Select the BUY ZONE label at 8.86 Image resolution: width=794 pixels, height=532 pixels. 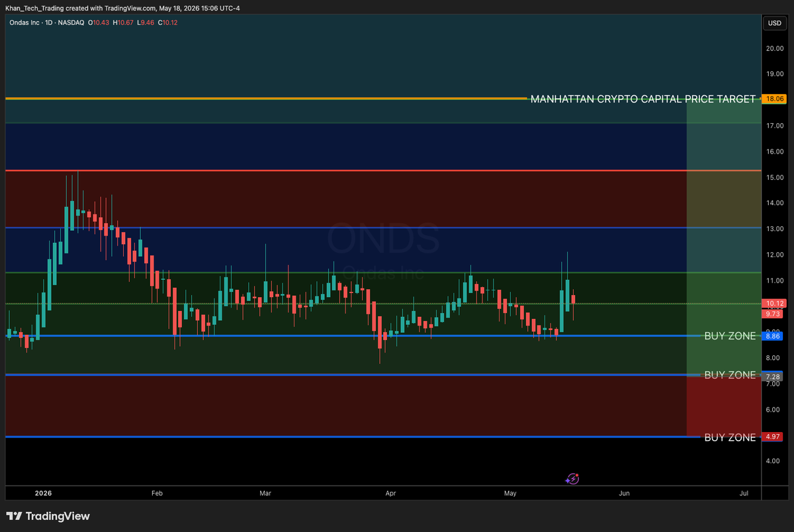729,335
